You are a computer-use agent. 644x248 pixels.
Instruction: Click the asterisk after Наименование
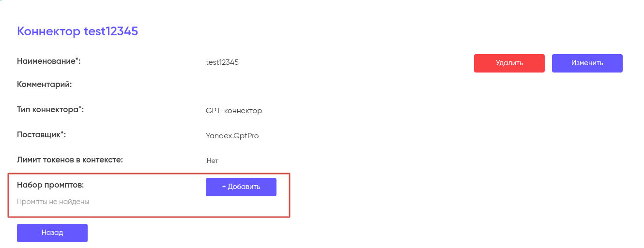pos(77,59)
